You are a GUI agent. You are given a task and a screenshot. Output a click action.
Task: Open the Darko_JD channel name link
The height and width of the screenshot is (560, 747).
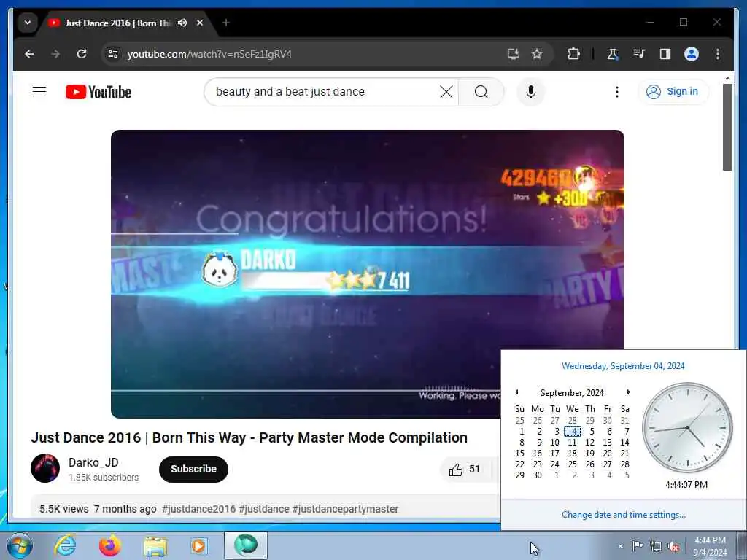pos(93,462)
